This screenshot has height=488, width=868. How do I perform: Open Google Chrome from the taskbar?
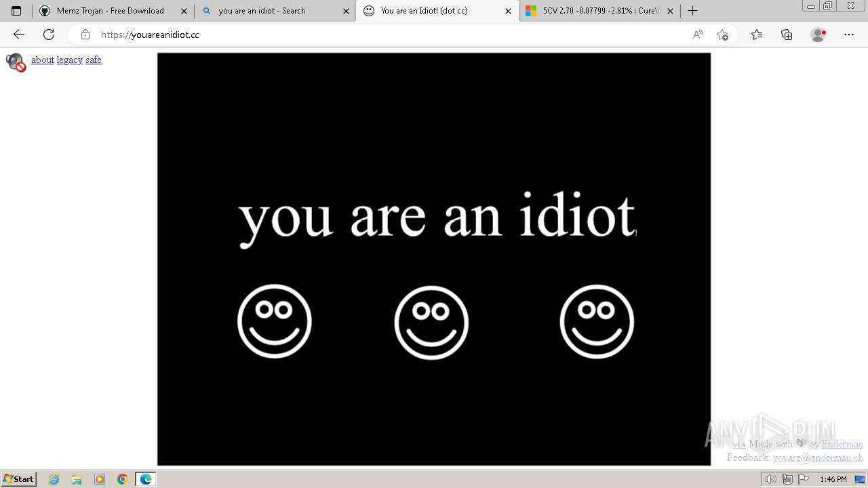123,479
